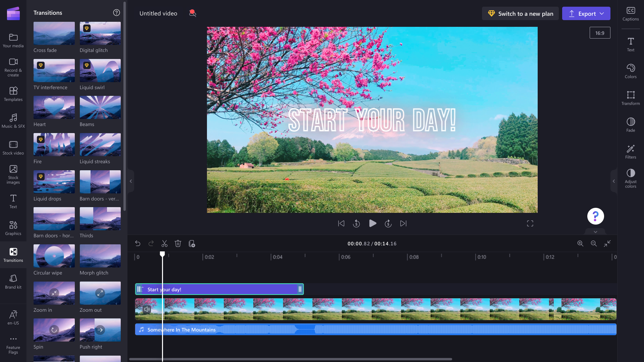Fit timeline to screen
The image size is (644, 362).
tap(607, 244)
